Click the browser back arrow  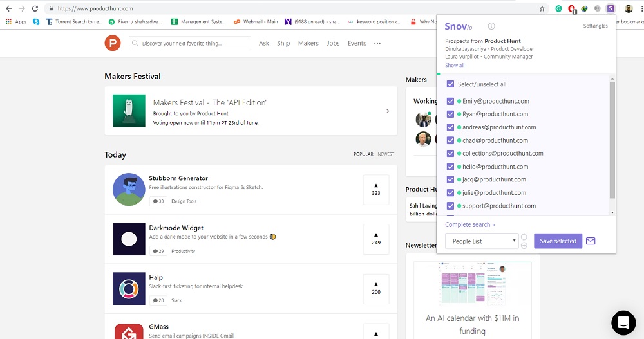coord(8,8)
